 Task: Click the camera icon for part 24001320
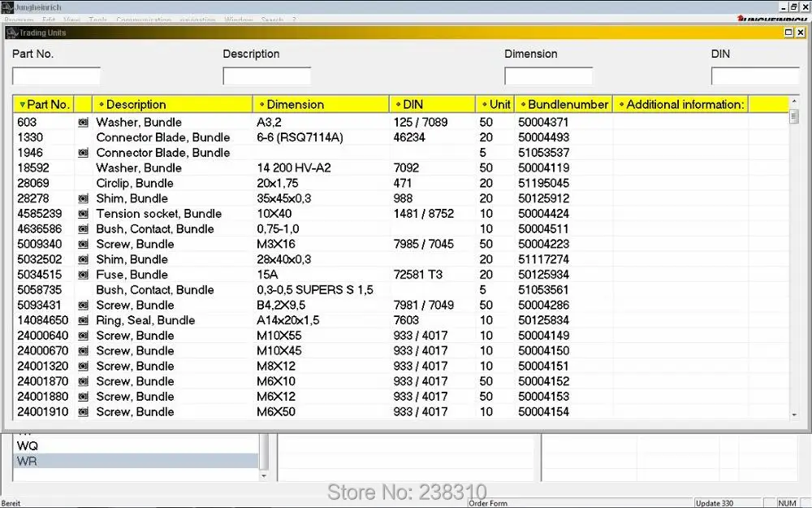coord(83,366)
